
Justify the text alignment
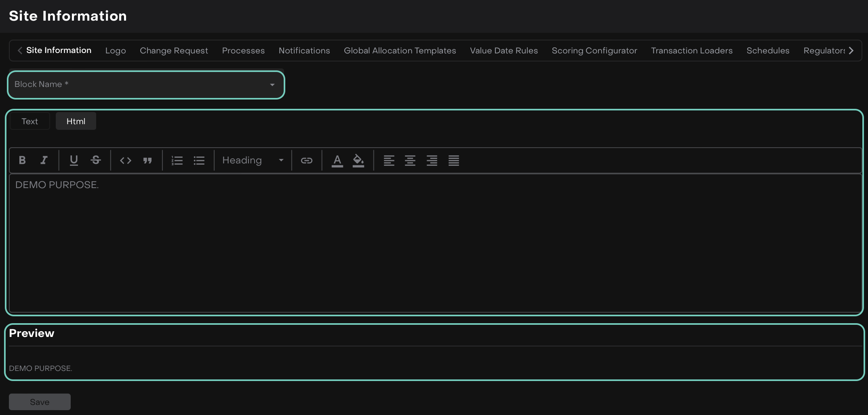point(453,161)
